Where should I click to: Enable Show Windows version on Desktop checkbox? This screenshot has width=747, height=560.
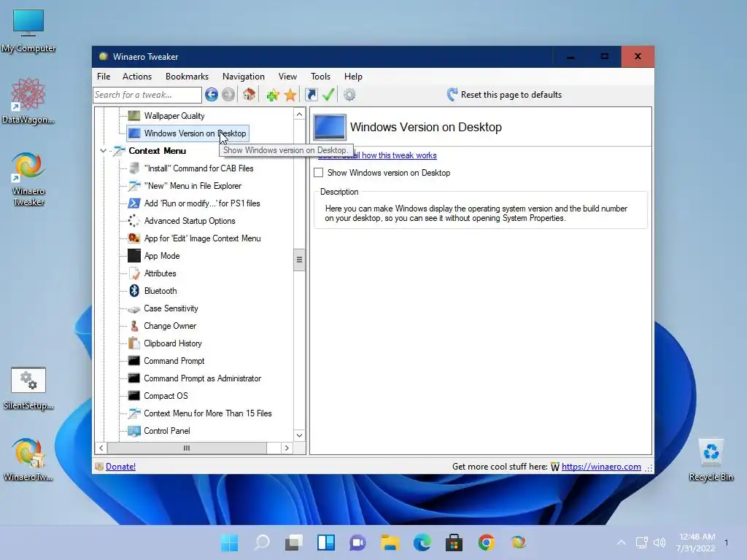(318, 173)
